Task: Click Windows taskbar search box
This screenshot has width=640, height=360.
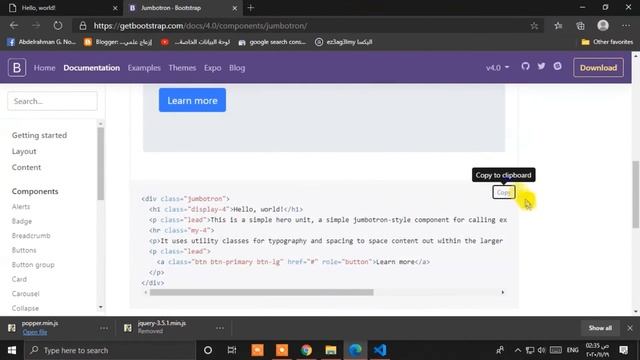Action: (x=110, y=350)
